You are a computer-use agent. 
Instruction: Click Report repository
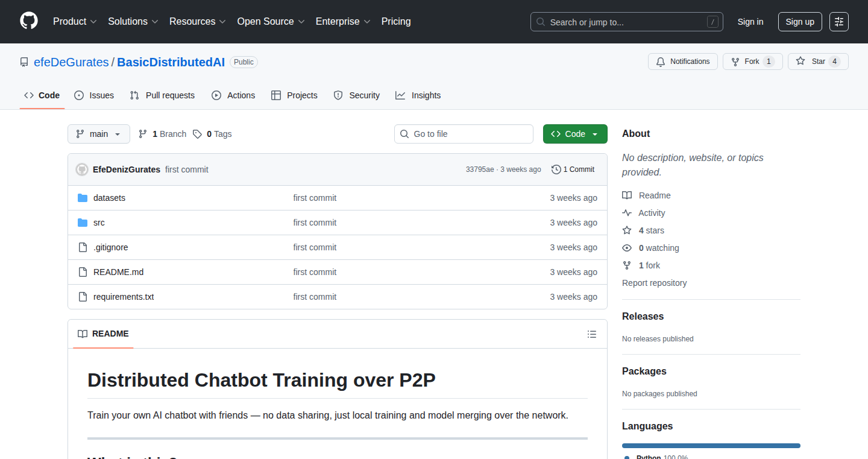[654, 283]
